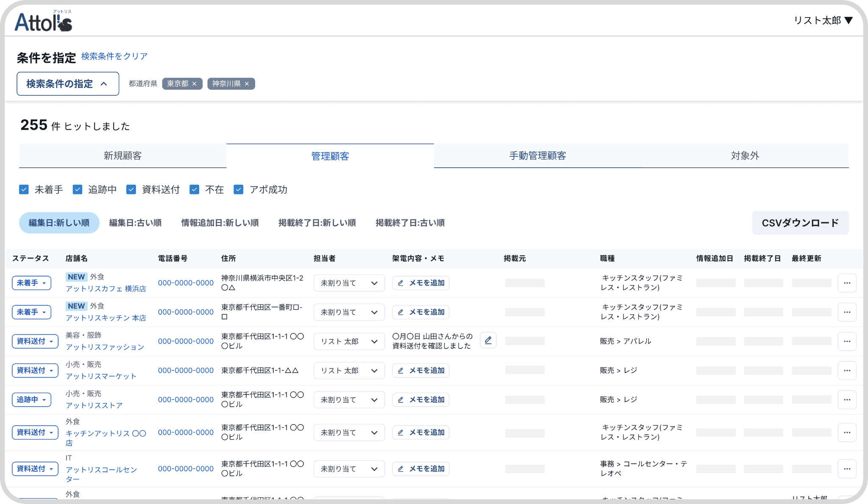Screen dimensions: 868x504
Task: Sort by 掲載終了日:新しい順
Action: (317, 223)
